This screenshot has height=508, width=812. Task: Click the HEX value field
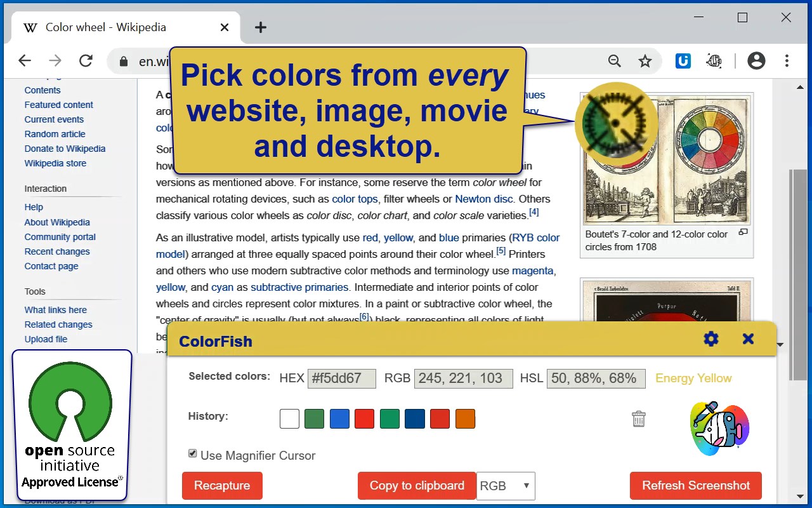(342, 378)
